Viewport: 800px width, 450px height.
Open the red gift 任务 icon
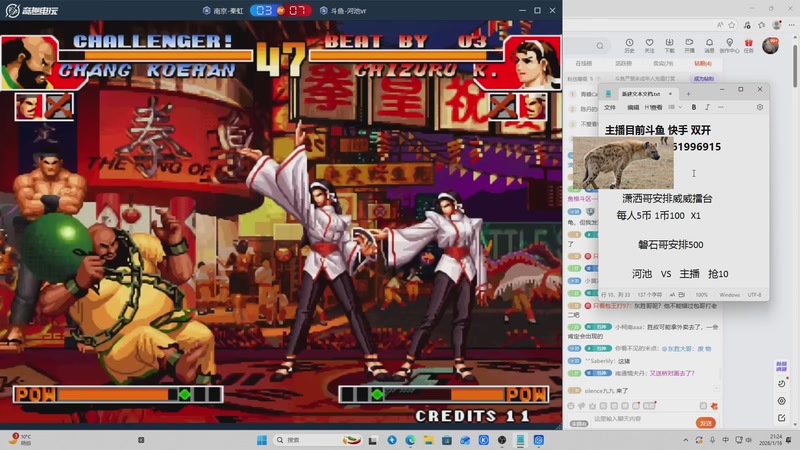(x=748, y=45)
